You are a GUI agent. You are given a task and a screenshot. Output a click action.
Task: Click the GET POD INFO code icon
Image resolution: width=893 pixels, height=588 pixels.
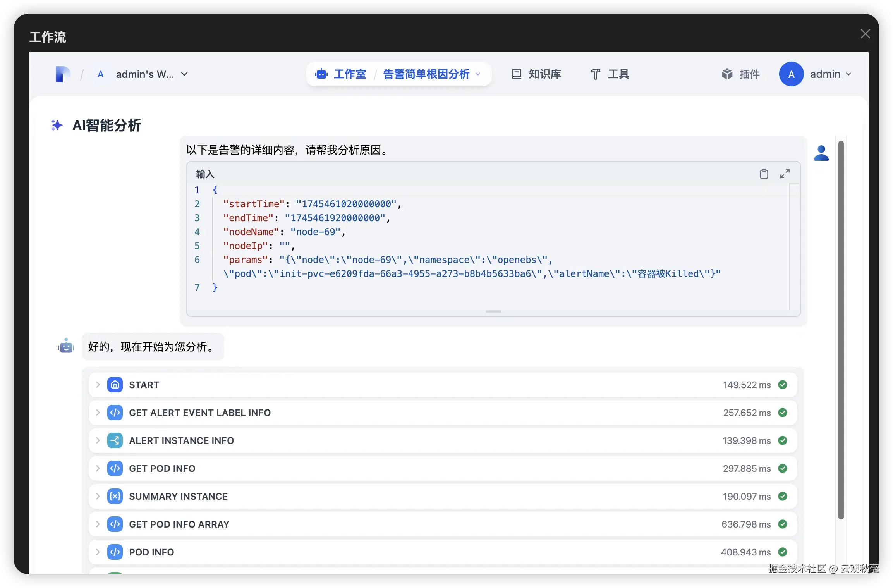[115, 468]
